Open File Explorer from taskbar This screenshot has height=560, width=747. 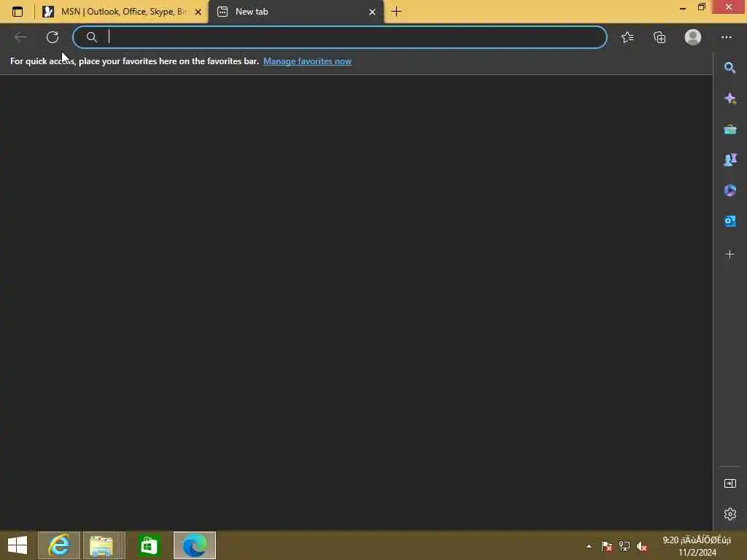tap(101, 545)
